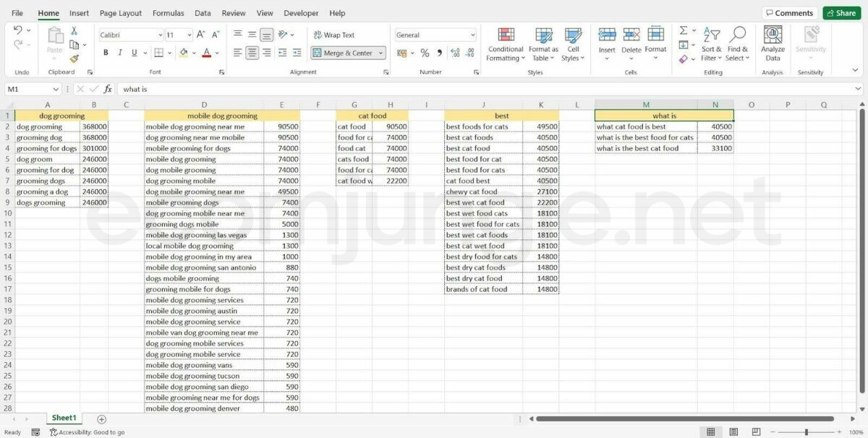Image resolution: width=868 pixels, height=438 pixels.
Task: Add a new sheet with plus icon
Action: tap(101, 419)
